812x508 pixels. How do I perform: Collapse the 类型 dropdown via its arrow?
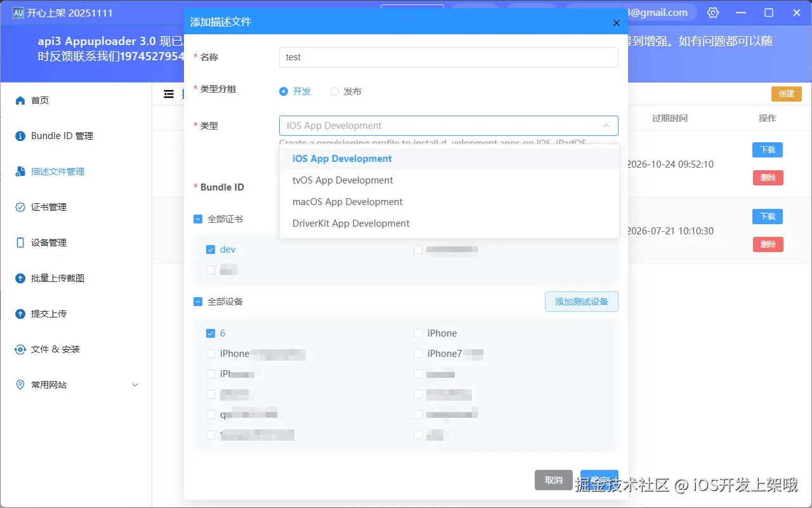point(606,126)
